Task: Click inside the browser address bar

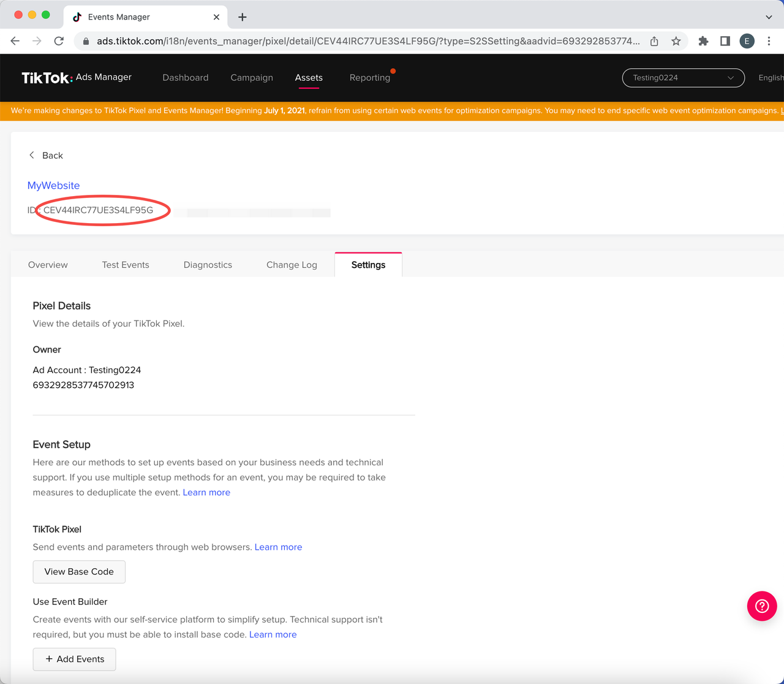Action: click(x=306, y=41)
